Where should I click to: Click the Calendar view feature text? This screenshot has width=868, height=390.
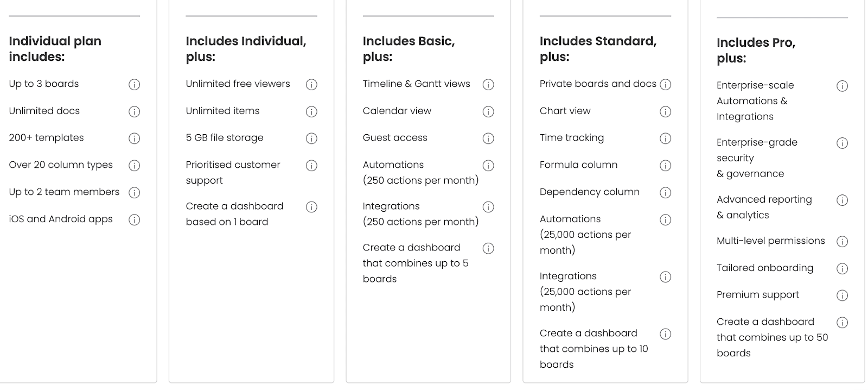tap(397, 111)
